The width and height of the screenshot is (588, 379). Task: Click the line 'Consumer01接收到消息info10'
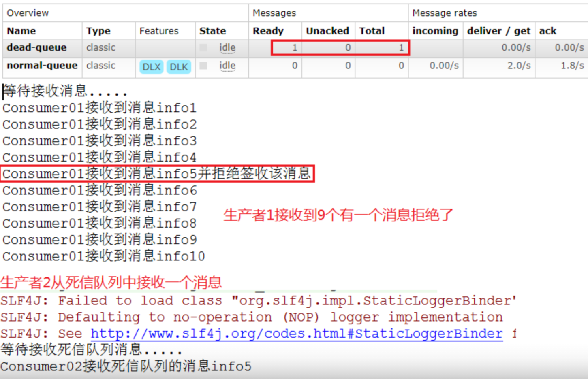pos(104,256)
